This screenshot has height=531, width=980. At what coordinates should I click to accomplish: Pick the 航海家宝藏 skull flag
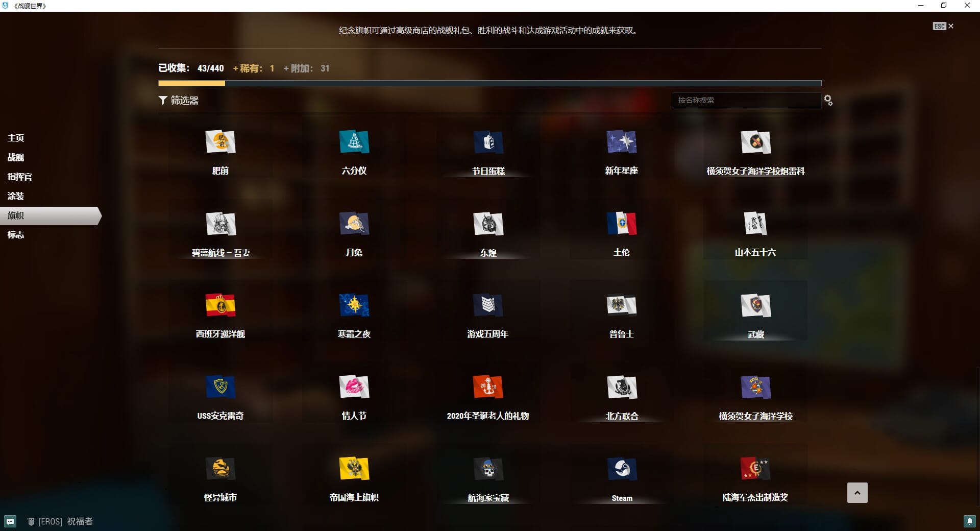[488, 469]
